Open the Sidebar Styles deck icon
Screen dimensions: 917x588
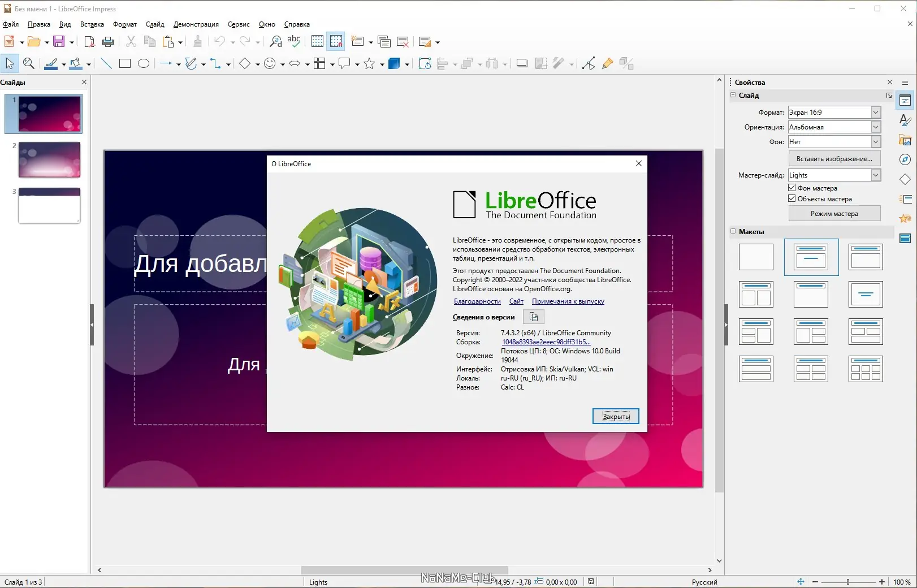point(905,120)
